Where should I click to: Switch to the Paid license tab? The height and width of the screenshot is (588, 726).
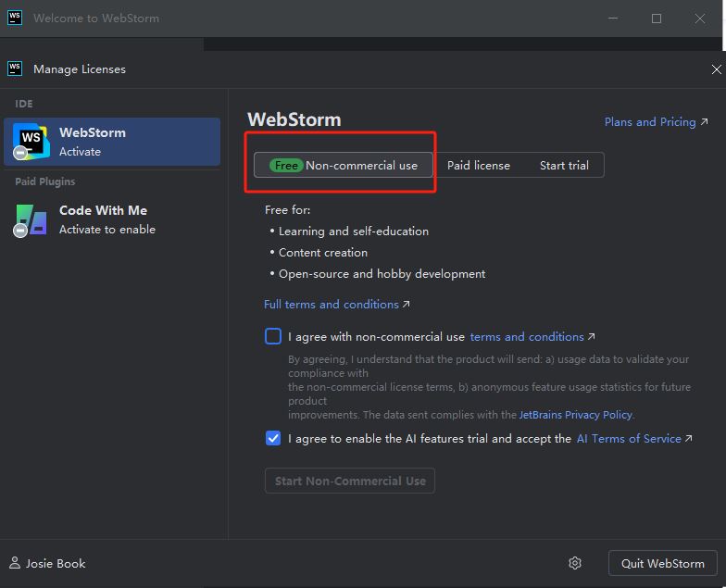pos(478,165)
